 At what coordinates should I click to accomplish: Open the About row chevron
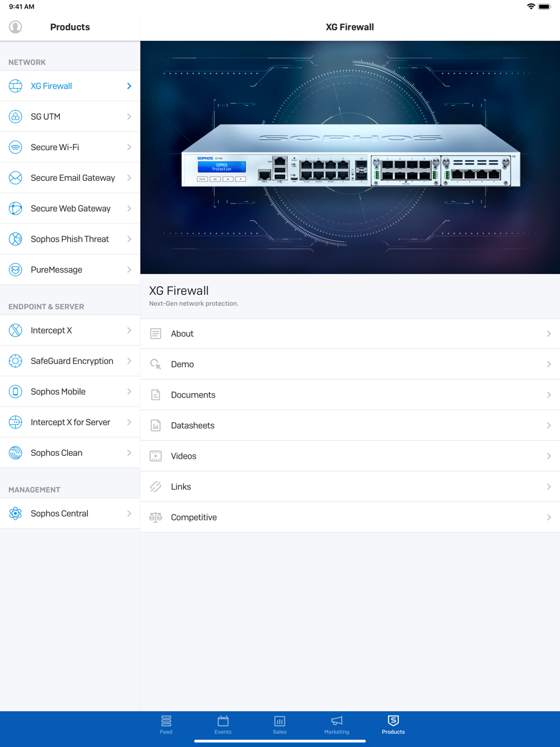pos(549,334)
